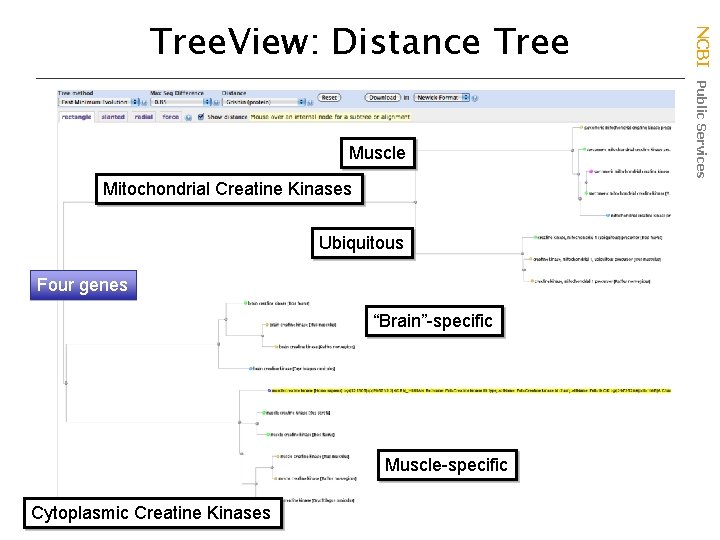Click node joining muscle and ubiquitous mitochondrial branches
The height and width of the screenshot is (540, 720).
pyautogui.click(x=415, y=202)
